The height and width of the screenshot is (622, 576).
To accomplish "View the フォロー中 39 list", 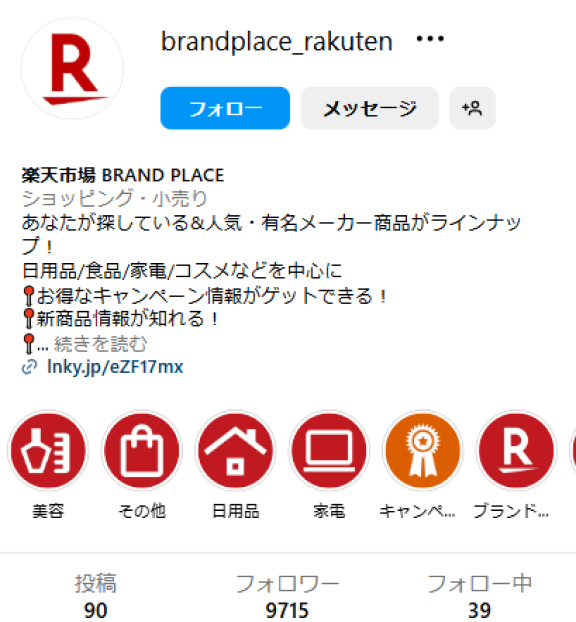I will pos(479,597).
